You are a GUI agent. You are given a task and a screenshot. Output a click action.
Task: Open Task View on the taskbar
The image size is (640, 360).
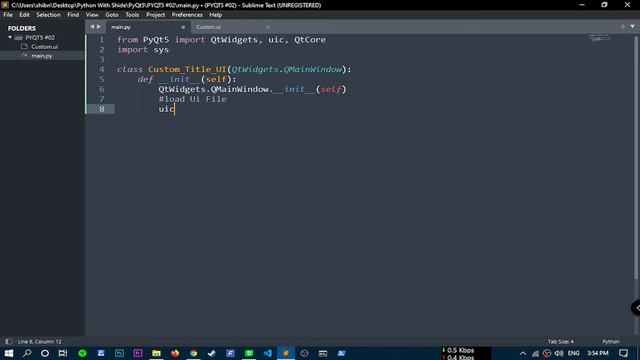[63, 353]
